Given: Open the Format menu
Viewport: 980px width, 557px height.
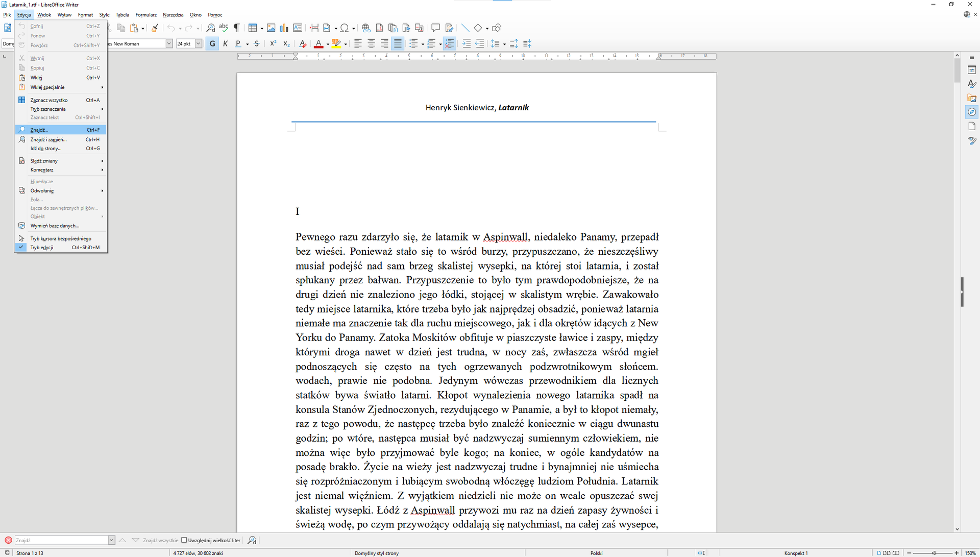Looking at the screenshot, I should pyautogui.click(x=85, y=15).
